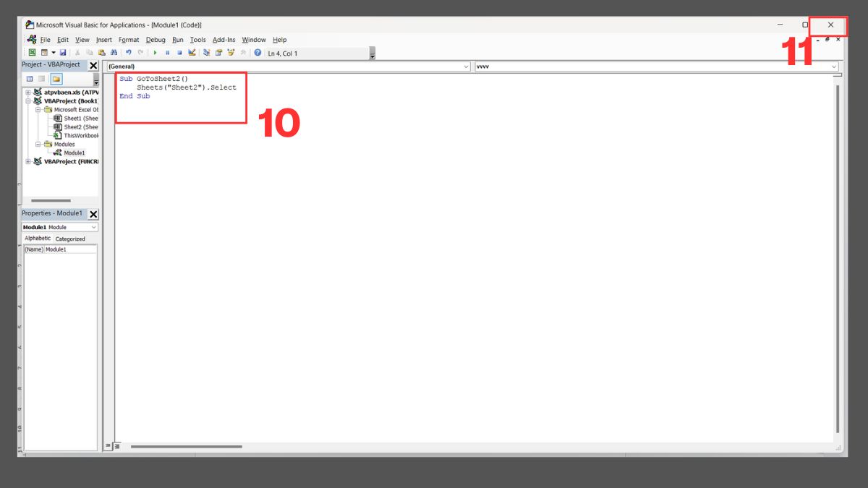The width and height of the screenshot is (868, 488).
Task: Switch to Categorized properties sorting
Action: (69, 239)
